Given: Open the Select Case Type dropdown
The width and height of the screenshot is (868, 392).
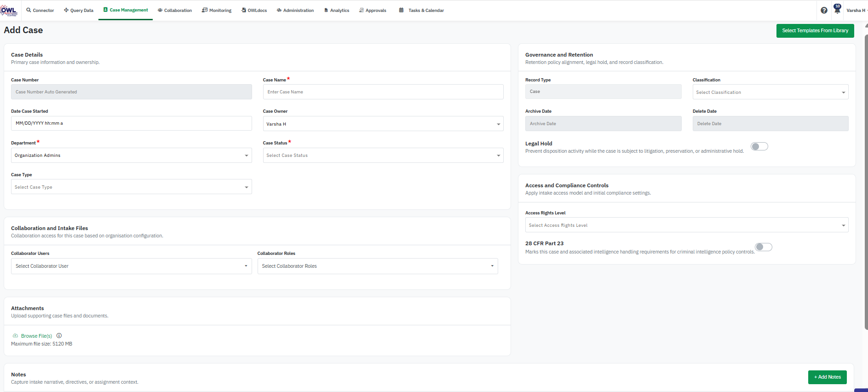Looking at the screenshot, I should [x=132, y=187].
